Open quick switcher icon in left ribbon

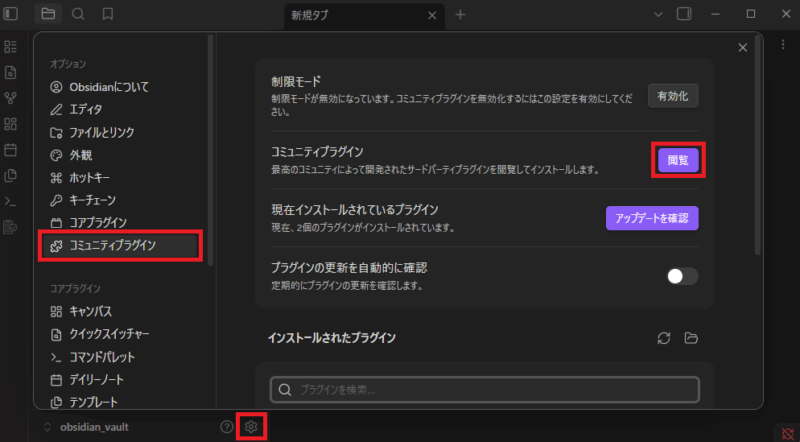tap(10, 72)
